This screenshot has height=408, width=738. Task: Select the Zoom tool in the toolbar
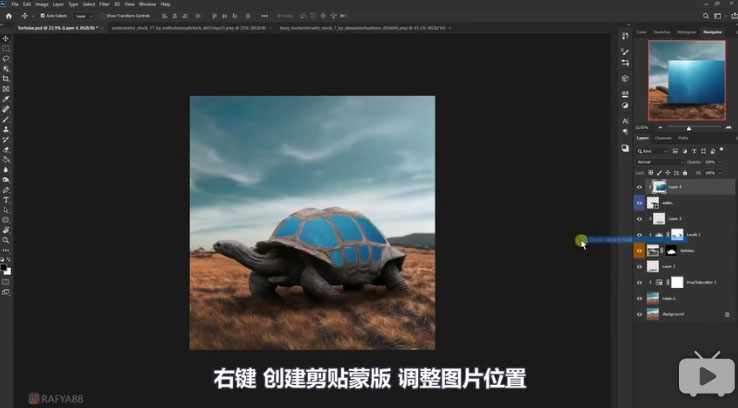tap(6, 240)
